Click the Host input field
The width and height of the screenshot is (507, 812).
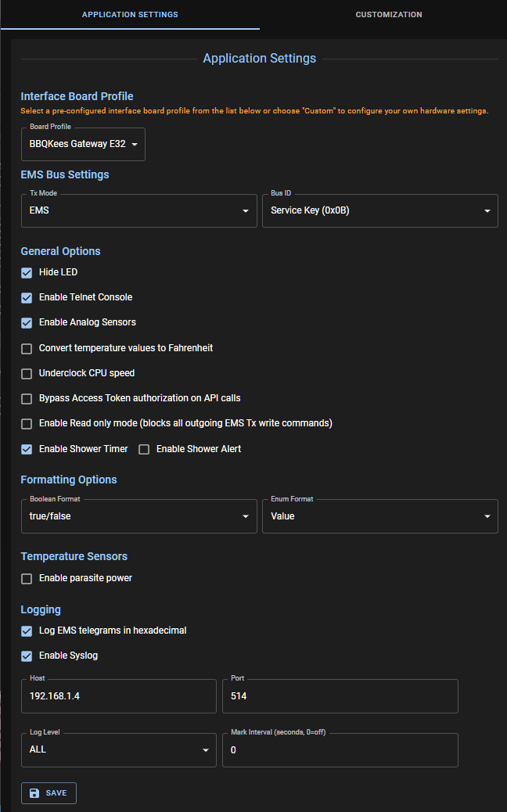pyautogui.click(x=117, y=696)
